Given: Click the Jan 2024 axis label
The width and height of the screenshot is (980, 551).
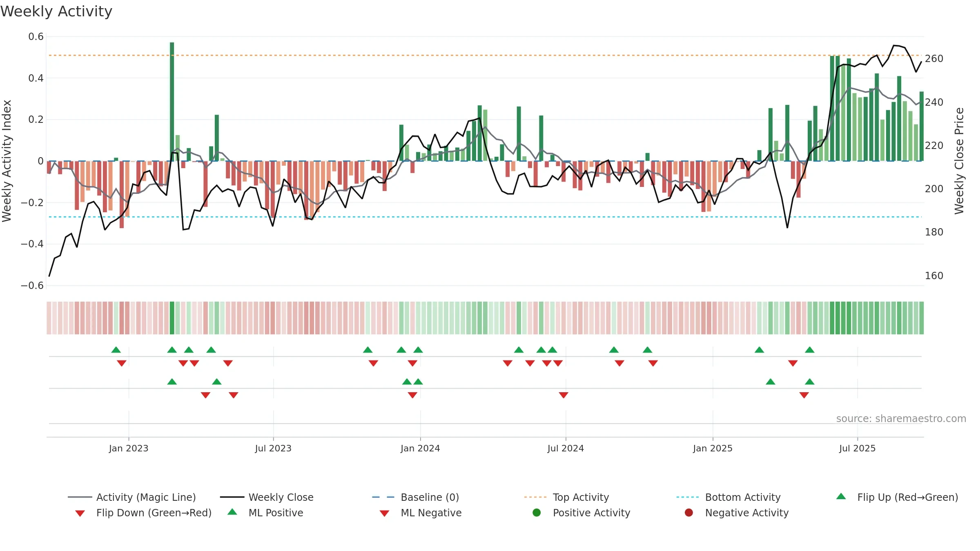Looking at the screenshot, I should (x=420, y=449).
